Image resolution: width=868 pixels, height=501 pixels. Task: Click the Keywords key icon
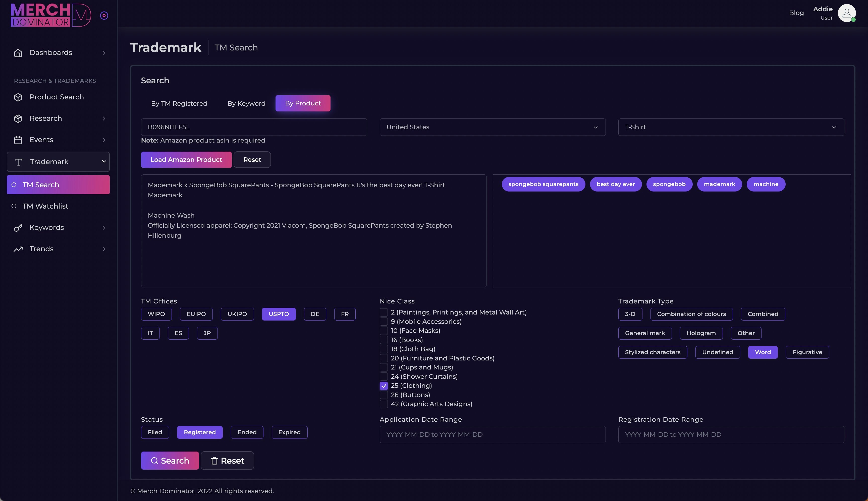[x=18, y=228]
